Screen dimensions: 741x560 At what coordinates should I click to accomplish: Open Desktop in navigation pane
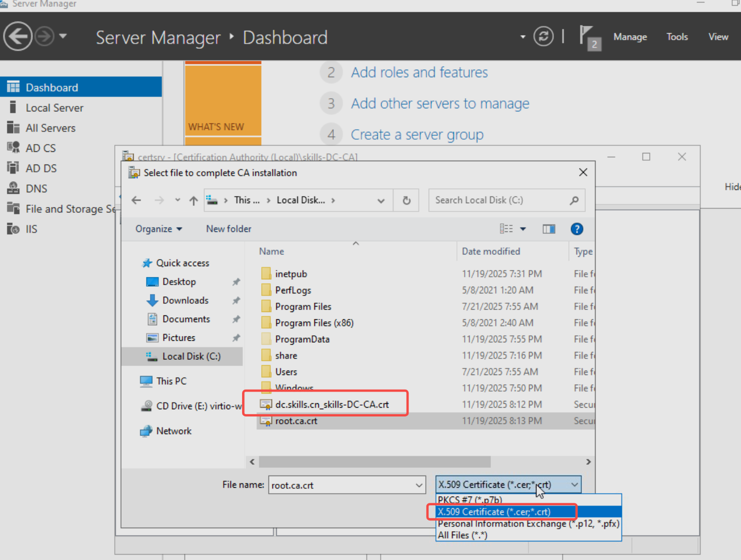coord(179,282)
